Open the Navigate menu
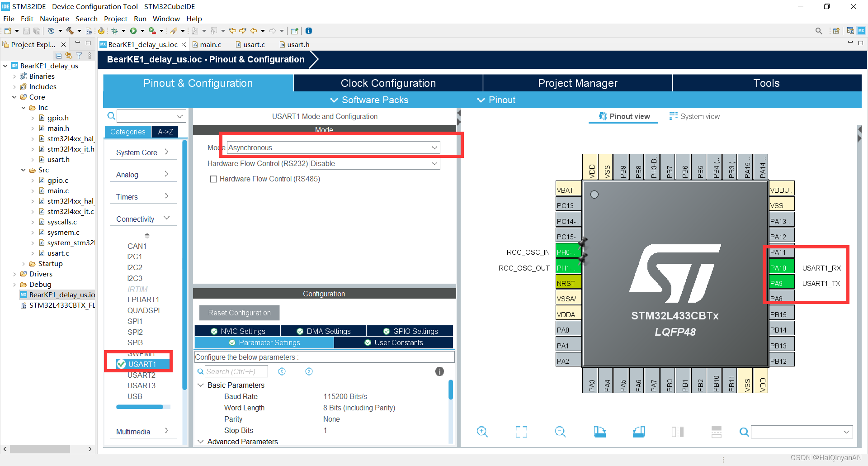The height and width of the screenshot is (466, 868). coord(54,19)
